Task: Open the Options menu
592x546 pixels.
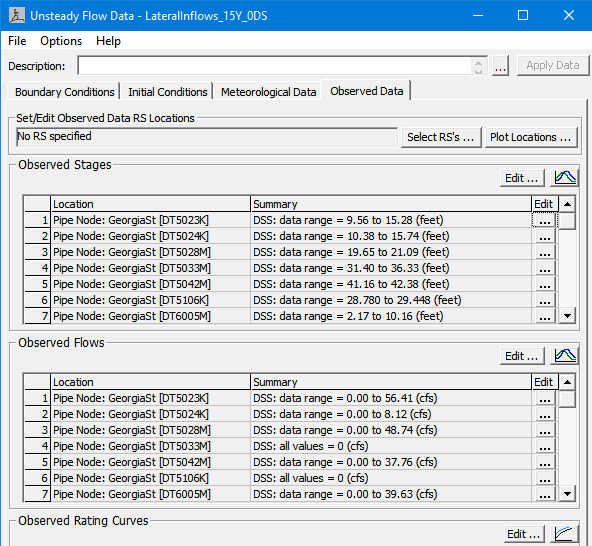Action: coord(61,41)
